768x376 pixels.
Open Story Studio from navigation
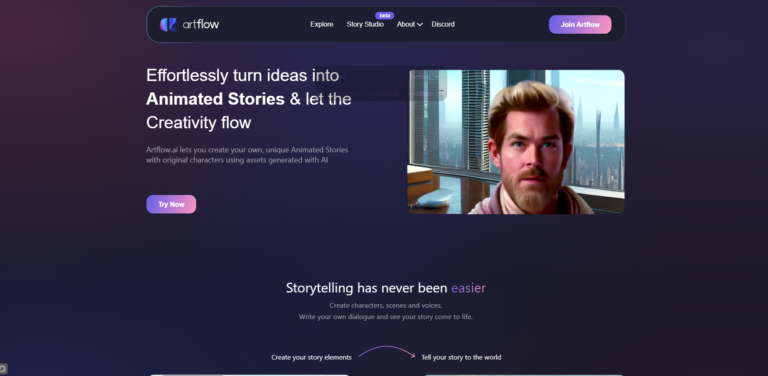click(x=365, y=24)
